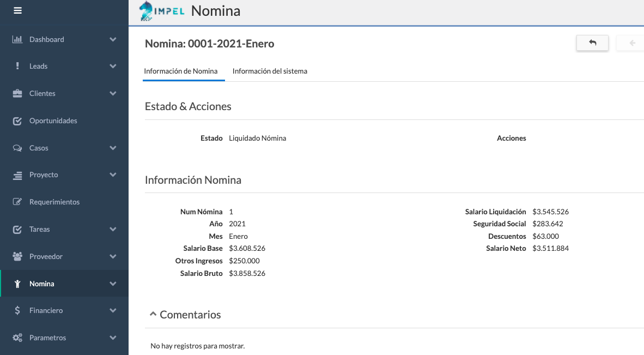Click the IMPEL logo
Image resolution: width=644 pixels, height=355 pixels.
162,11
